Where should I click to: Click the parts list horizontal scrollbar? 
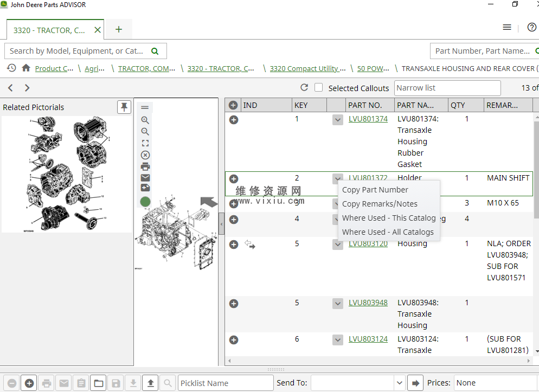click(x=379, y=361)
